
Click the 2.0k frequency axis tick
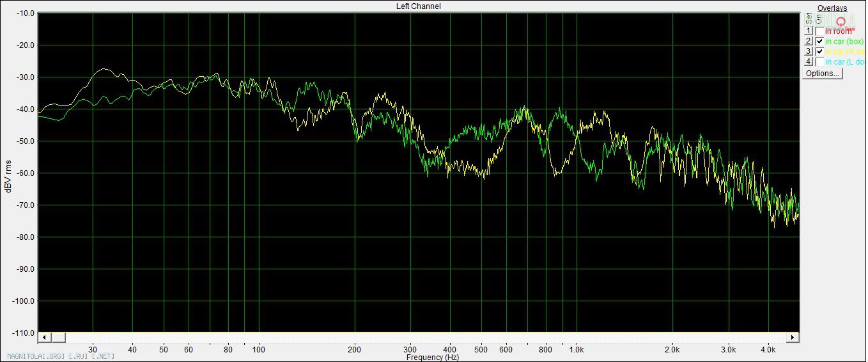click(672, 350)
